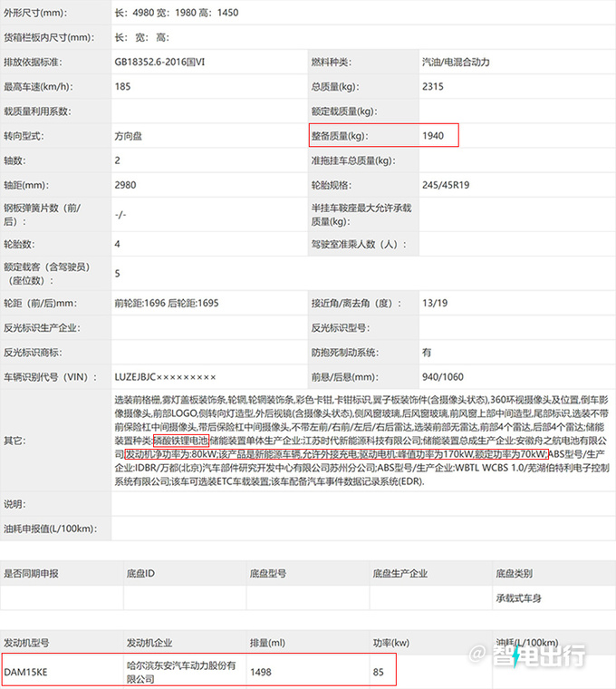Viewport: 616px width, 689px height.
Task: Click the 底盘ID column header
Action: [x=140, y=574]
